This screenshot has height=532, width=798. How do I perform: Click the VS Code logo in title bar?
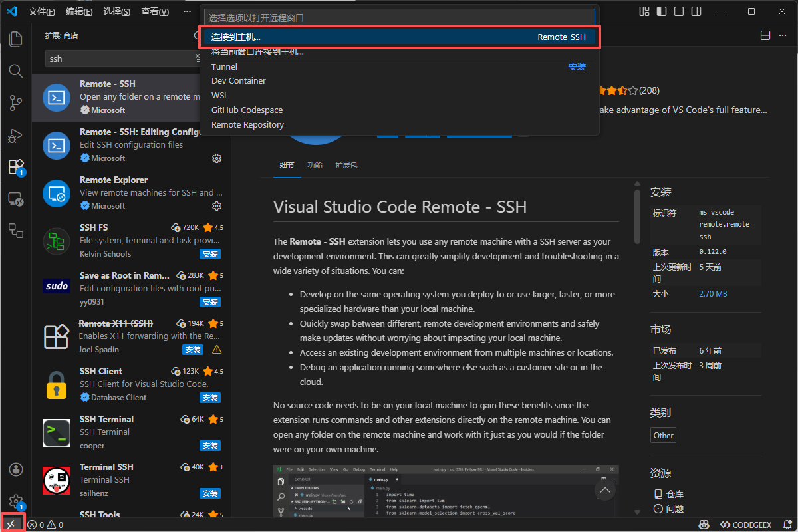pyautogui.click(x=11, y=11)
